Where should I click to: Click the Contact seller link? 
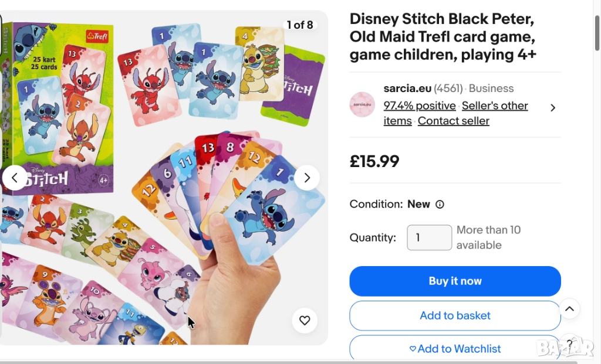[x=453, y=121]
